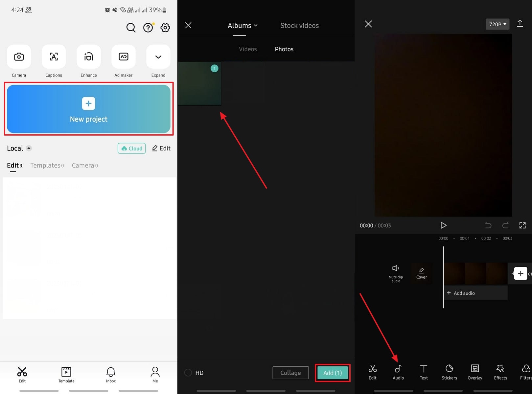Switch to the Videos tab

(x=248, y=49)
